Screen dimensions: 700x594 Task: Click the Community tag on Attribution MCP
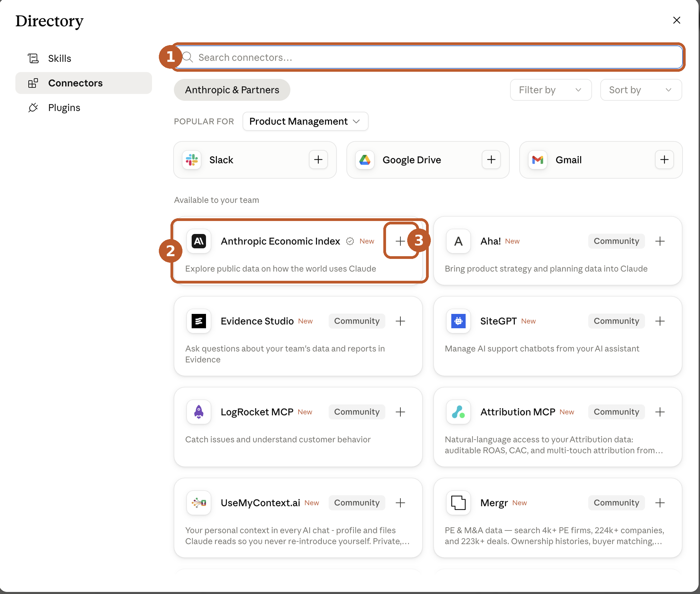616,412
